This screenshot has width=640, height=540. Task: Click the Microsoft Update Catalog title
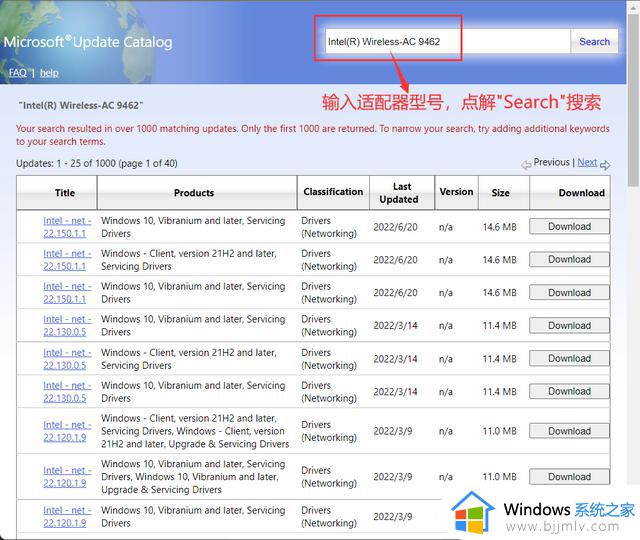(88, 42)
